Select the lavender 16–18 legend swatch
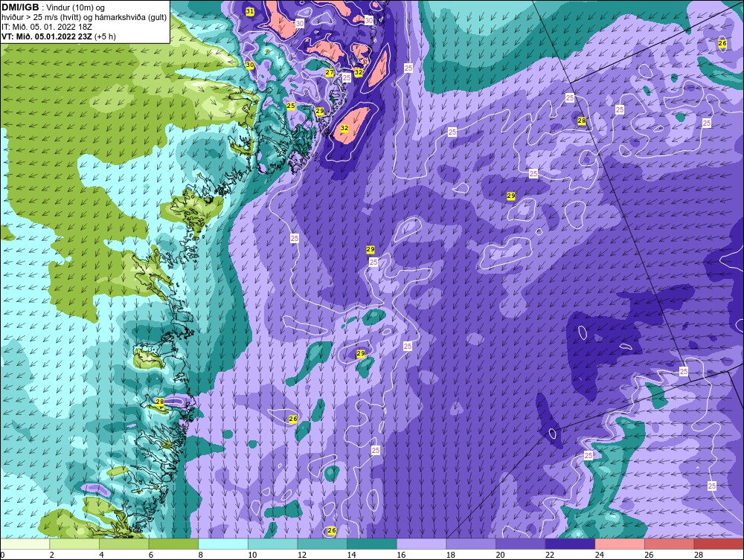744x560 pixels. point(421,544)
